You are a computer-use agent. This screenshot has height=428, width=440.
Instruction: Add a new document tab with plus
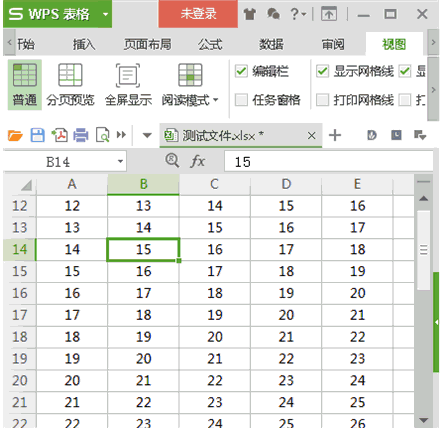point(335,135)
